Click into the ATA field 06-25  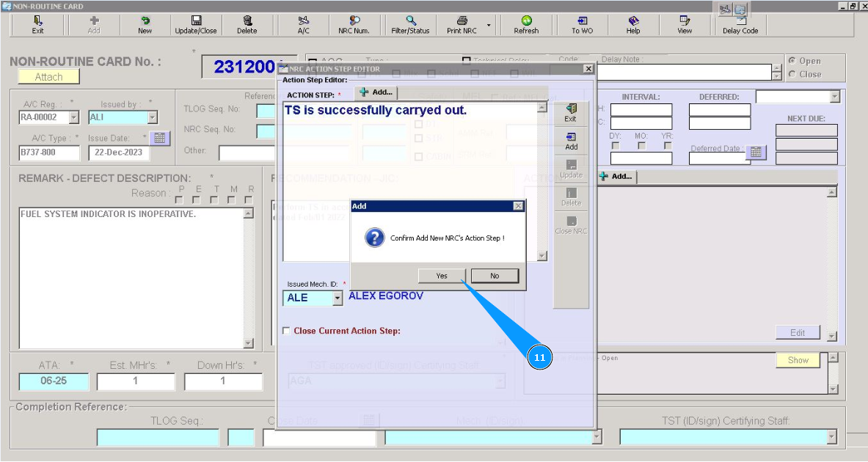click(x=54, y=381)
